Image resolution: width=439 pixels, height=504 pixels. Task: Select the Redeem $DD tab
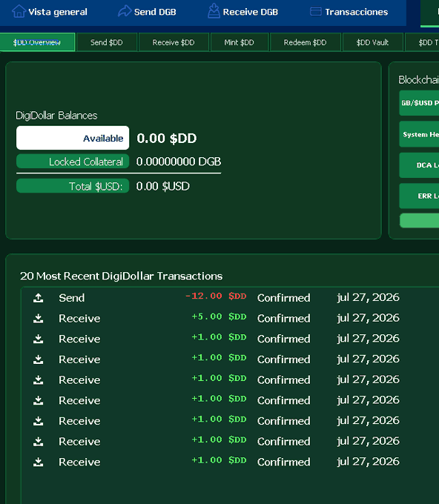[306, 42]
